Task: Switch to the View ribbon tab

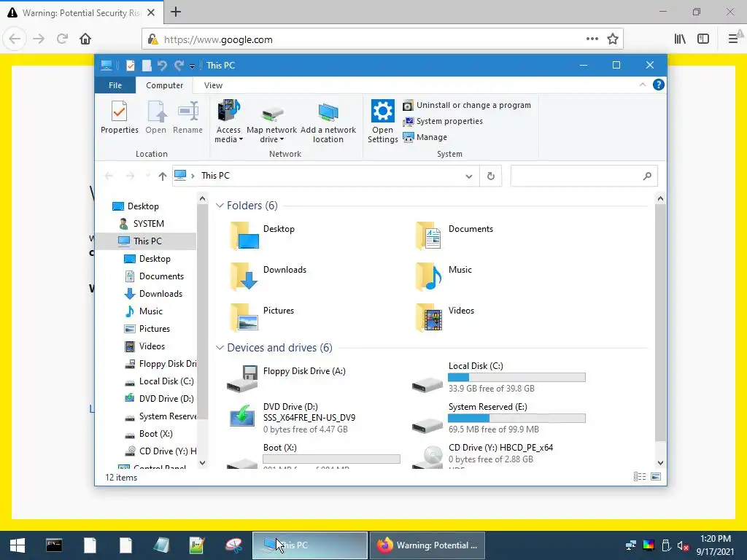Action: click(x=213, y=85)
